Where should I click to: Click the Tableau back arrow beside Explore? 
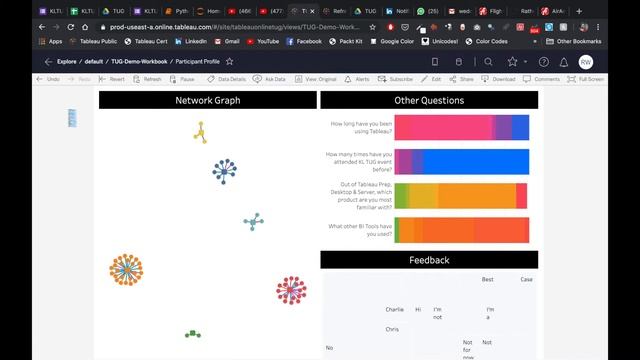pos(48,62)
